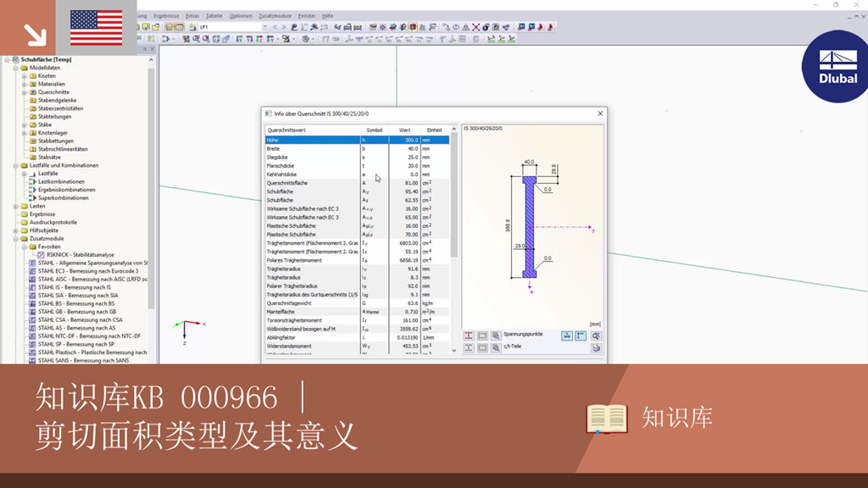Image resolution: width=868 pixels, height=488 pixels.
Task: Click the zoom window toolbar icon
Action: point(196,39)
